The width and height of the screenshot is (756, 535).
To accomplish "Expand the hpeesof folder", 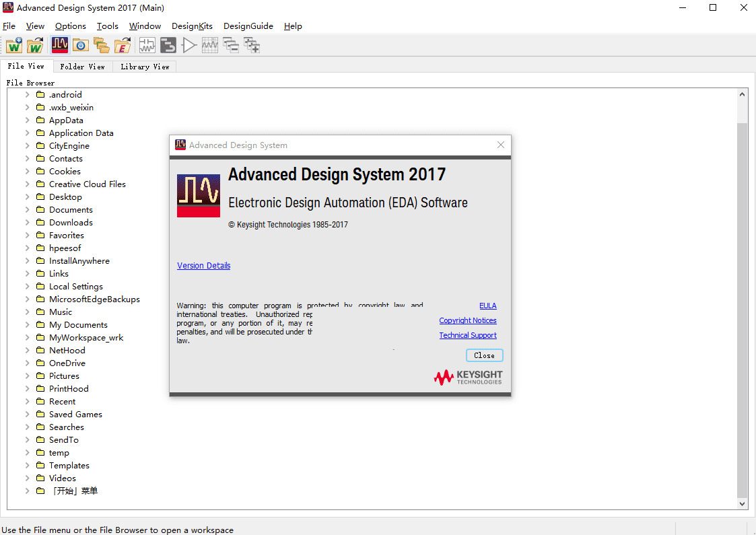I will [27, 248].
